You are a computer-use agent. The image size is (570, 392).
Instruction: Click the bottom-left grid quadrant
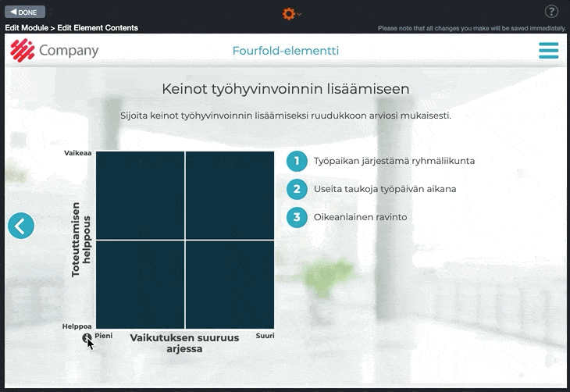(x=141, y=285)
